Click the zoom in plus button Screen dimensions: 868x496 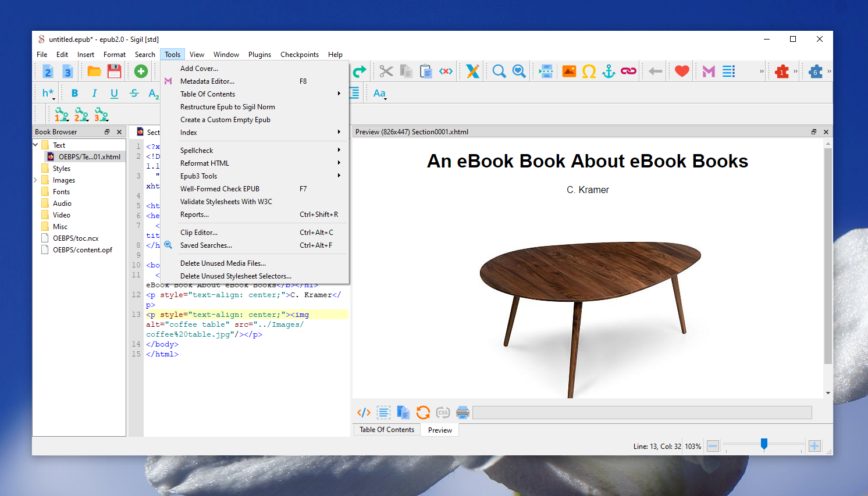(814, 446)
